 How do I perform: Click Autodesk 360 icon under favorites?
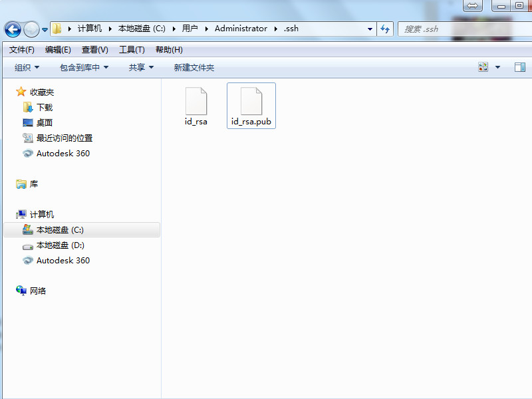click(28, 154)
